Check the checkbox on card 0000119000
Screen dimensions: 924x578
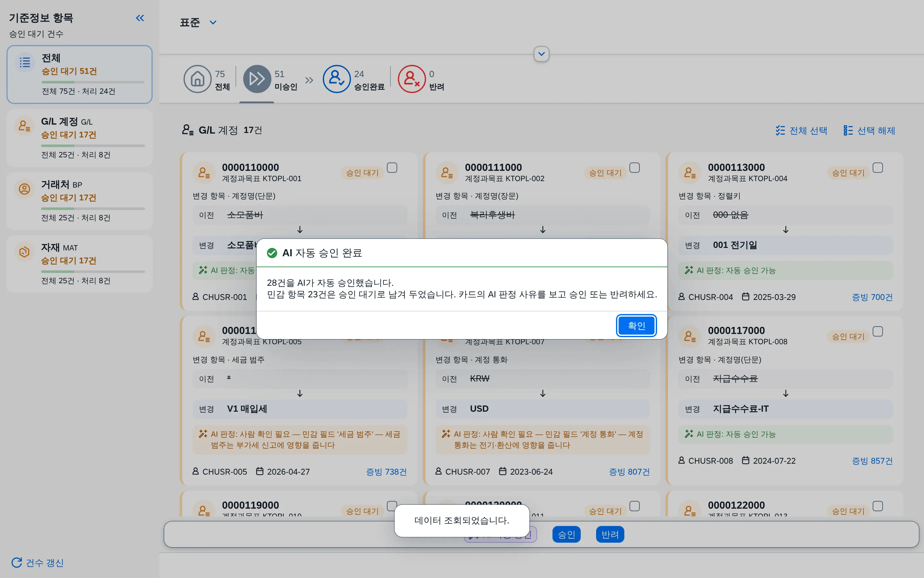pyautogui.click(x=392, y=506)
